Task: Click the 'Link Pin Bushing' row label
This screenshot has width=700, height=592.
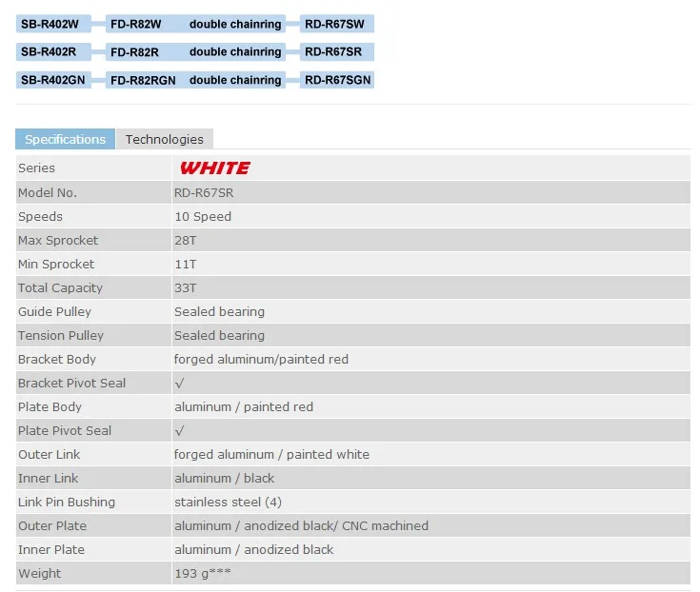Action: click(x=67, y=503)
